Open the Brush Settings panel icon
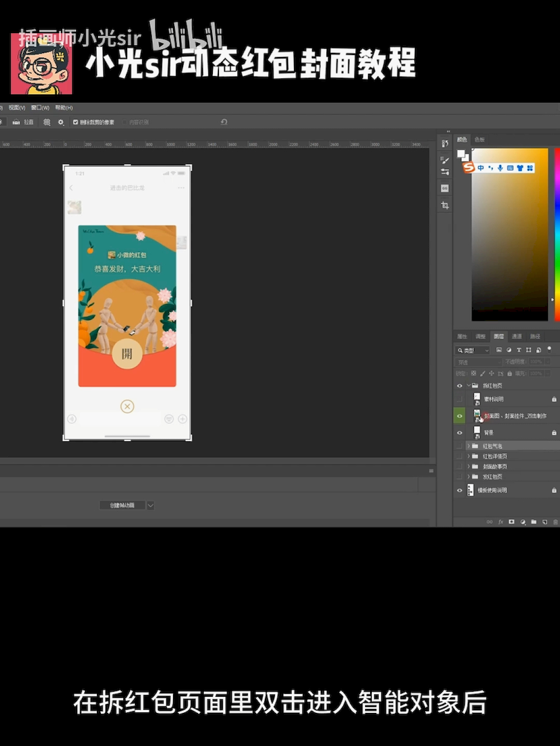 445,160
